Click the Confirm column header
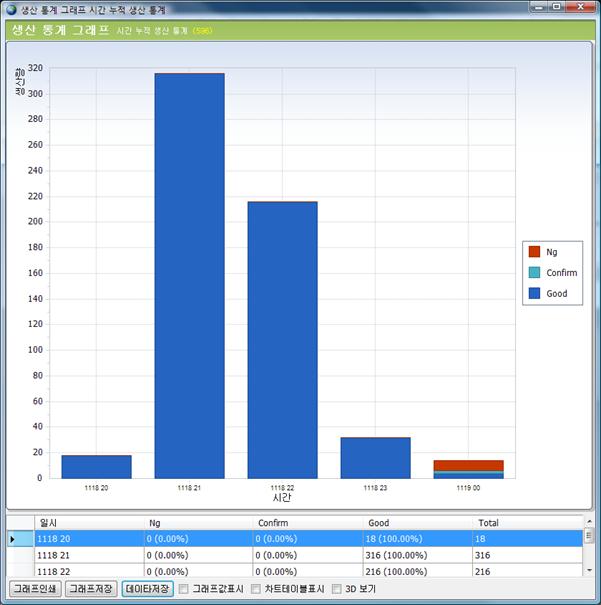 pyautogui.click(x=308, y=523)
